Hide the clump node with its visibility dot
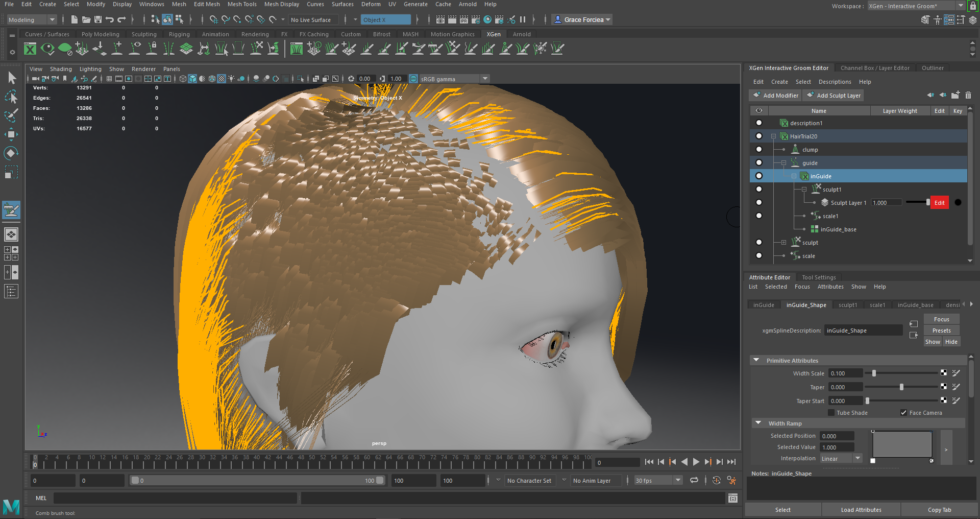 [x=759, y=149]
